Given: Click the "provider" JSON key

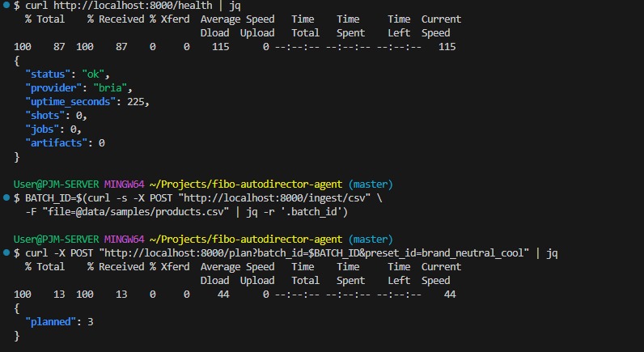Looking at the screenshot, I should coord(53,88).
